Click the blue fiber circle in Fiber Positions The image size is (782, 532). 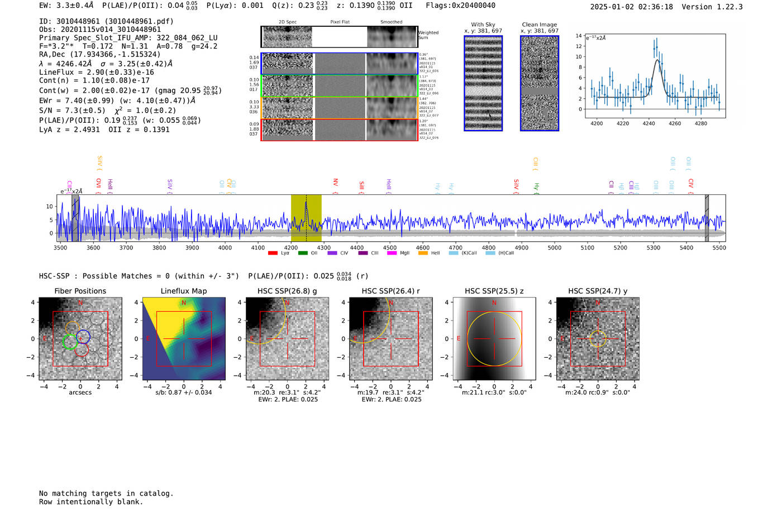point(83,337)
